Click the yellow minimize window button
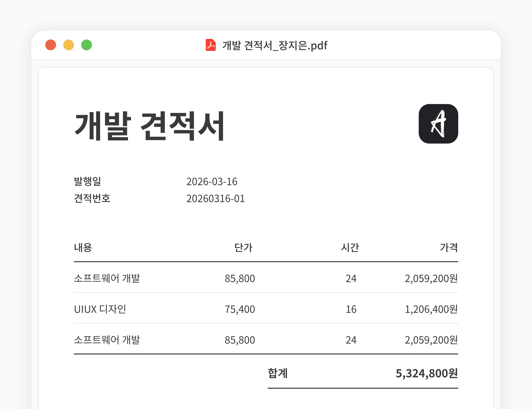Viewport: 532px width, 409px height. 69,45
